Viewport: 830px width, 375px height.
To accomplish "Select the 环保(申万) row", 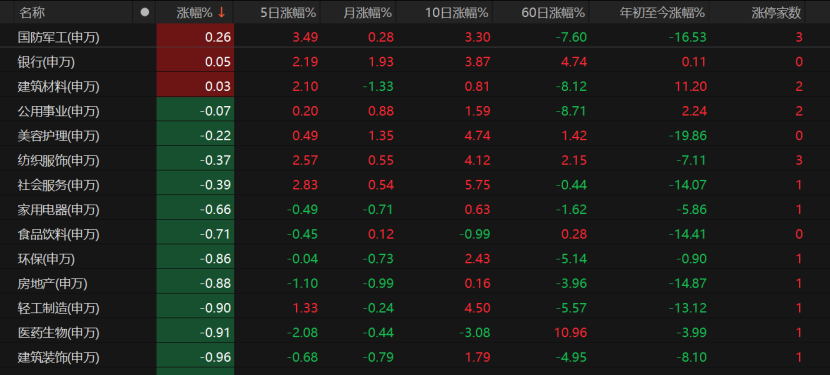I will [x=415, y=258].
